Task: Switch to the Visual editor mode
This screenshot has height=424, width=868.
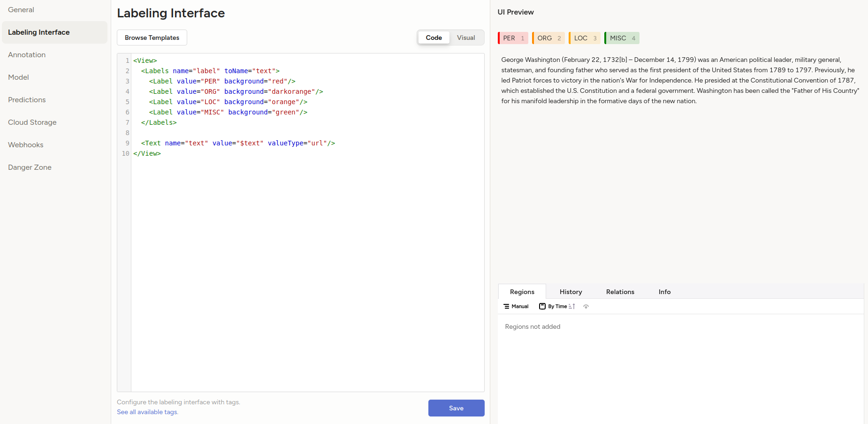Action: click(x=466, y=38)
